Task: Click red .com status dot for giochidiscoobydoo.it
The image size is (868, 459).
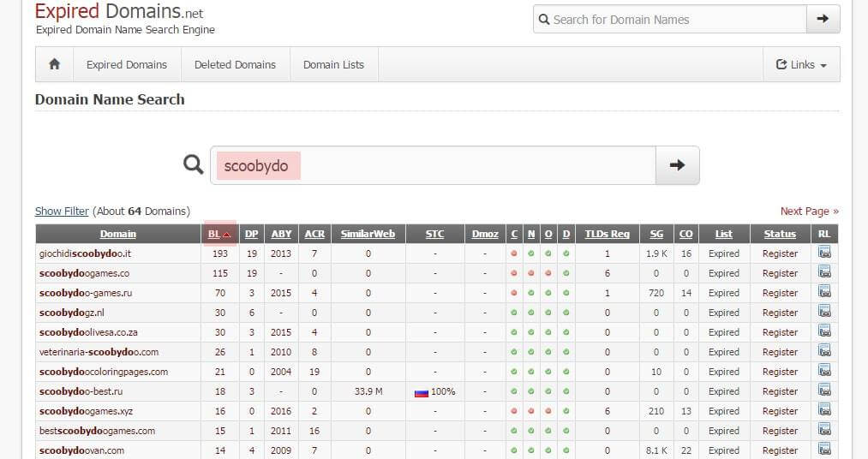Action: tap(514, 253)
